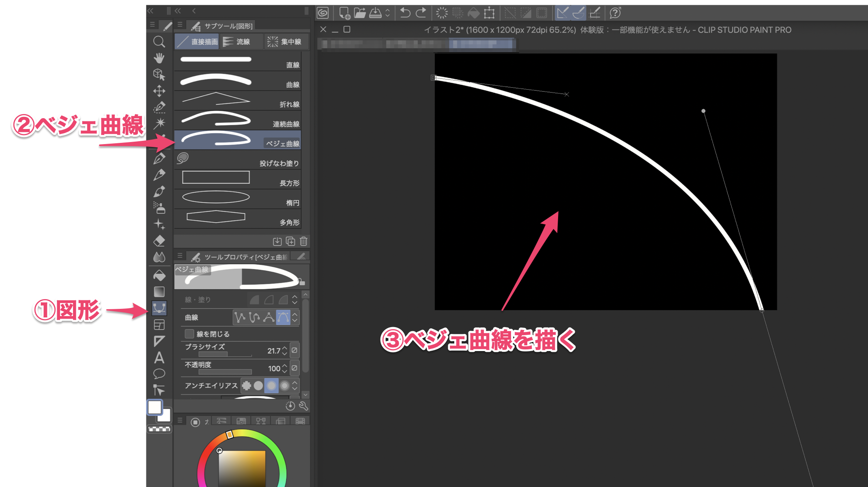Click the Scale/Rotate transform icon

[489, 13]
